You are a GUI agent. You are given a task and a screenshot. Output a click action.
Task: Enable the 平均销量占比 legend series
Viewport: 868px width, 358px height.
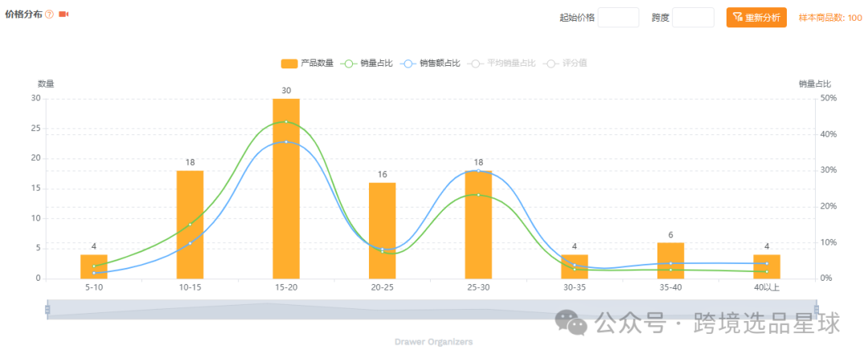pyautogui.click(x=502, y=64)
